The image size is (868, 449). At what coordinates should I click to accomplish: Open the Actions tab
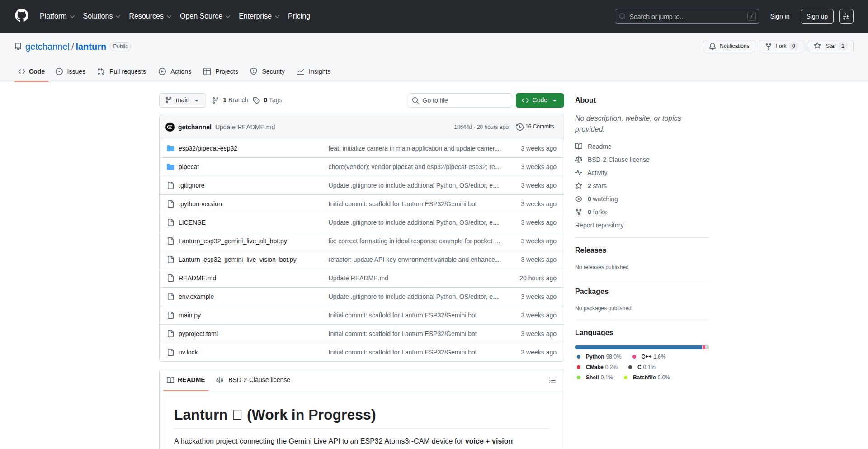175,71
